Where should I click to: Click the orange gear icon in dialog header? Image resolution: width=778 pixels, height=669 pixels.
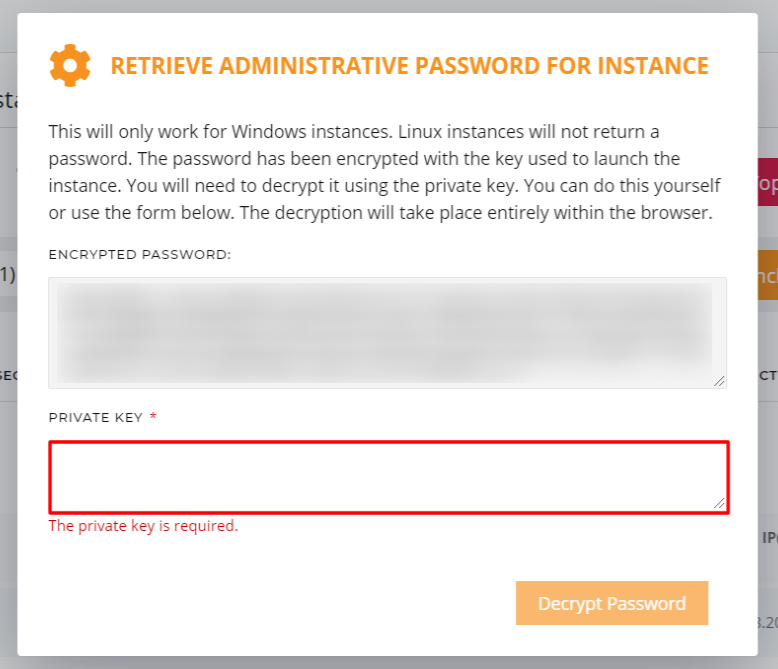pyautogui.click(x=70, y=66)
